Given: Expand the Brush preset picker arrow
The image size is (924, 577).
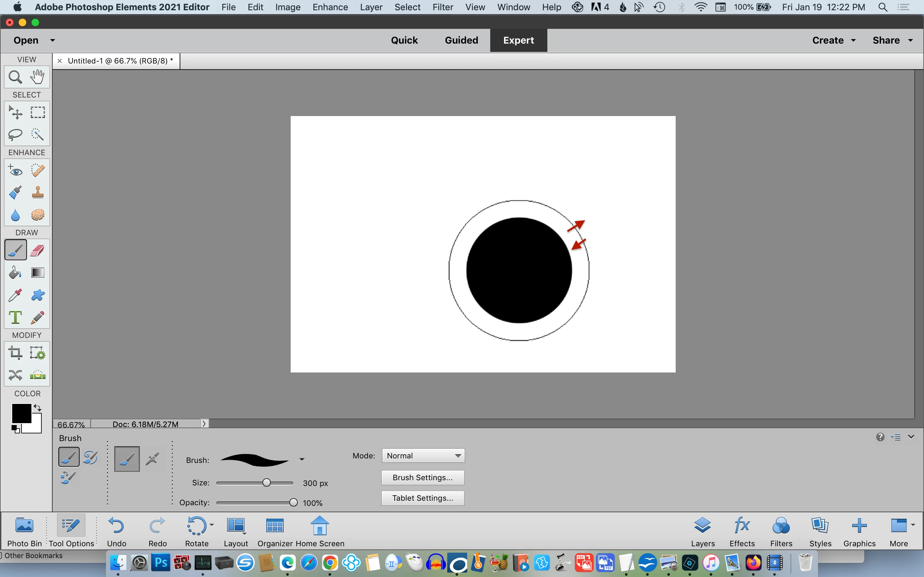Looking at the screenshot, I should pyautogui.click(x=302, y=459).
